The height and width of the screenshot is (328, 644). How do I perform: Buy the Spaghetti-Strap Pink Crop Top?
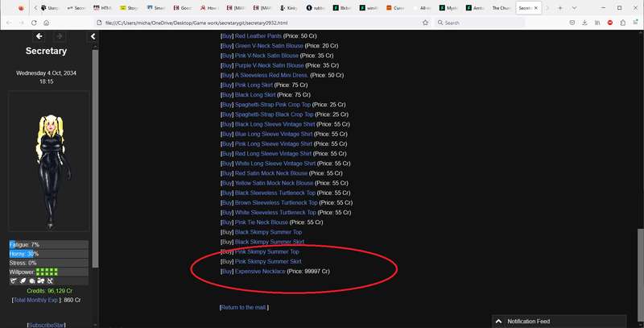click(227, 105)
